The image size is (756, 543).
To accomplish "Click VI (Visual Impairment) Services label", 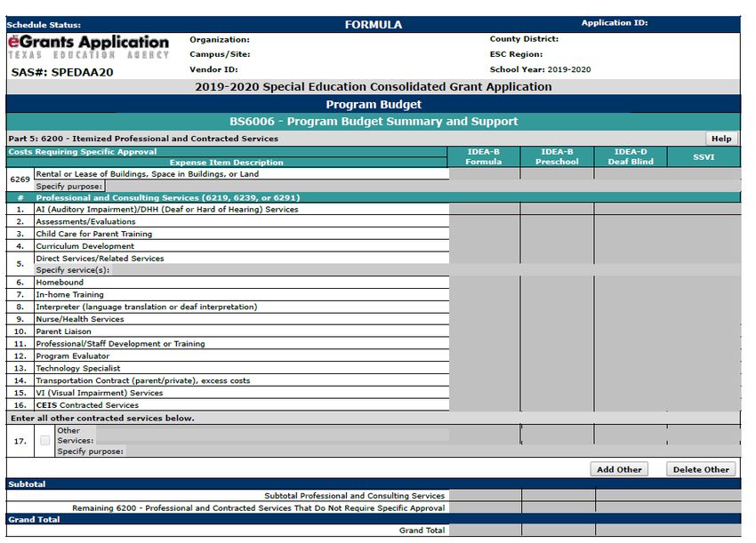I will tap(100, 393).
